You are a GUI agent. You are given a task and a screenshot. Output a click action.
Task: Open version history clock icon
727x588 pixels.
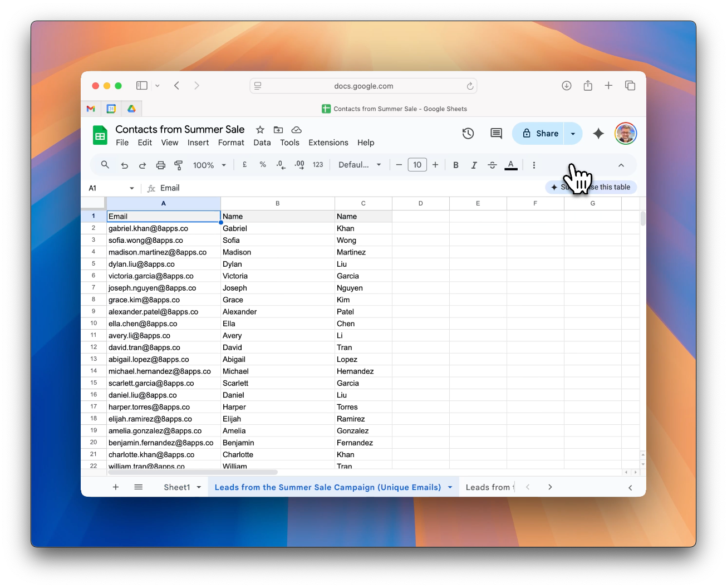[468, 134]
